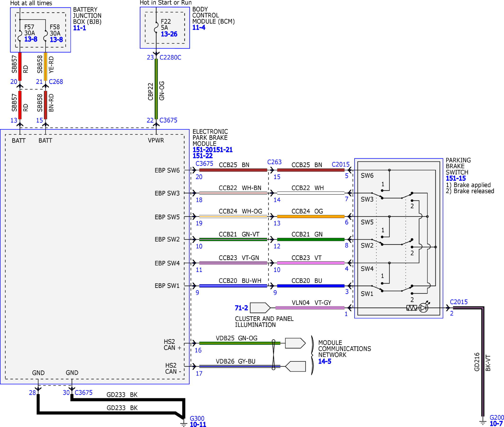Image resolution: width=504 pixels, height=427 pixels.
Task: Select the C2015 label above pin 5
Action: pyautogui.click(x=340, y=164)
